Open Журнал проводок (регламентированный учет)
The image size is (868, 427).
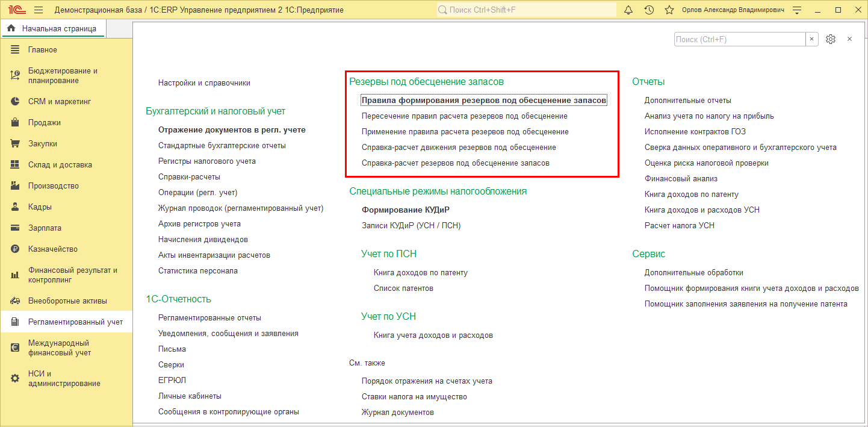241,208
